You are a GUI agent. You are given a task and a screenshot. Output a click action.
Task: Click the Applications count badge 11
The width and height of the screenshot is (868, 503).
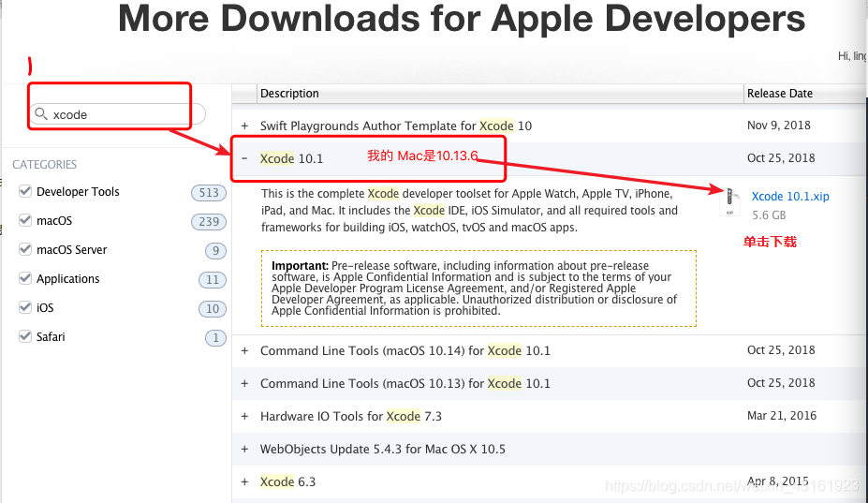213,280
